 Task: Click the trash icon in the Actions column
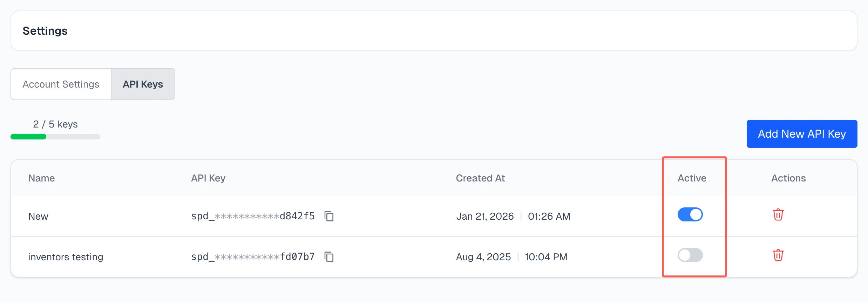point(778,215)
